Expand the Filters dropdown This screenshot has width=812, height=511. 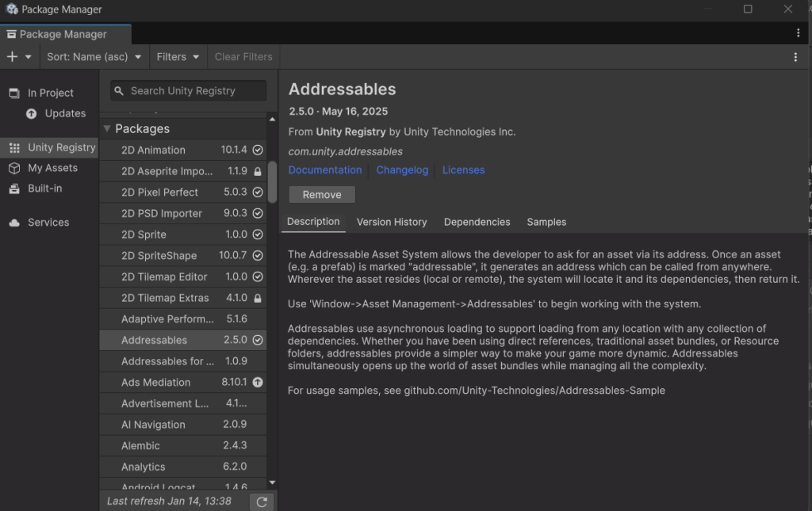[178, 57]
